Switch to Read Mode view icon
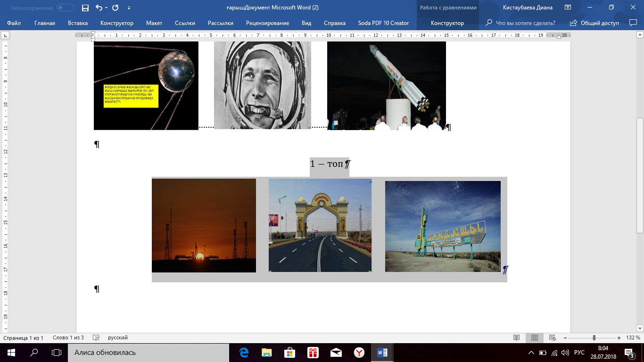 point(517,338)
